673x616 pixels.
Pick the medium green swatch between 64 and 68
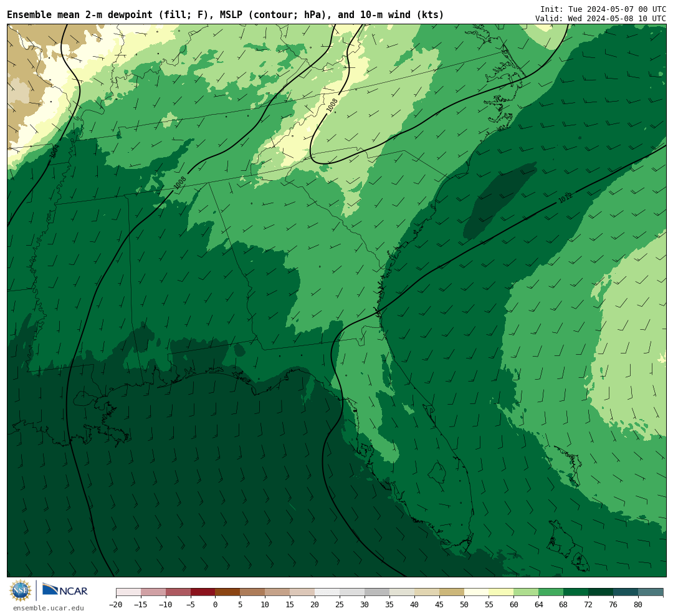pyautogui.click(x=551, y=592)
